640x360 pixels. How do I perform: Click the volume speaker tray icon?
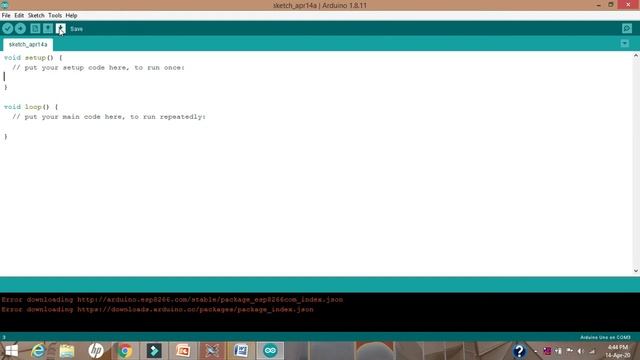click(580, 351)
